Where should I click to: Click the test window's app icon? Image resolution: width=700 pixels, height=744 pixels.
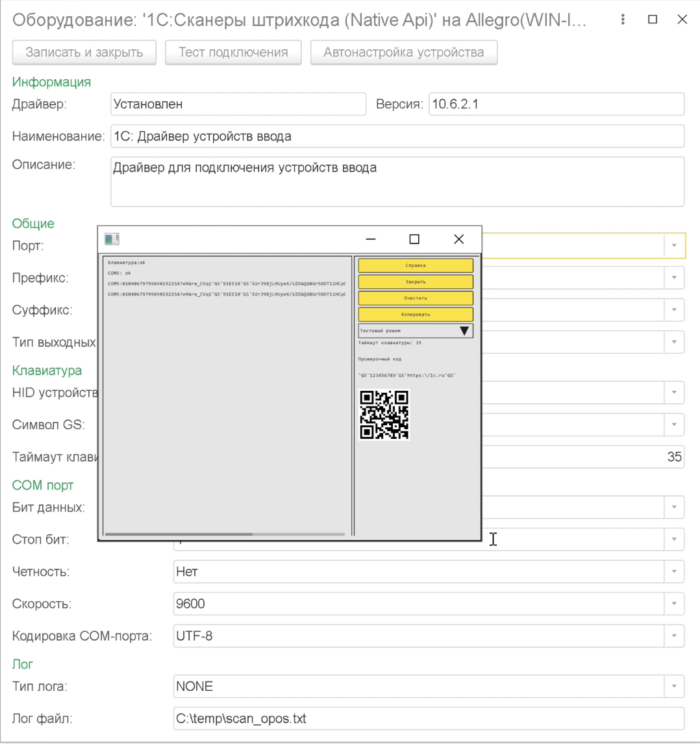[x=112, y=240]
